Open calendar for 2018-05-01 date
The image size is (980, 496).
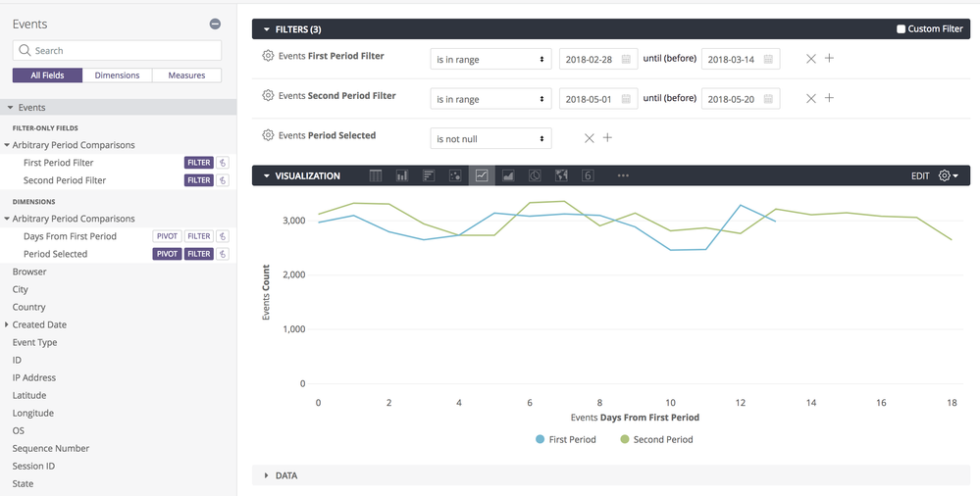626,99
